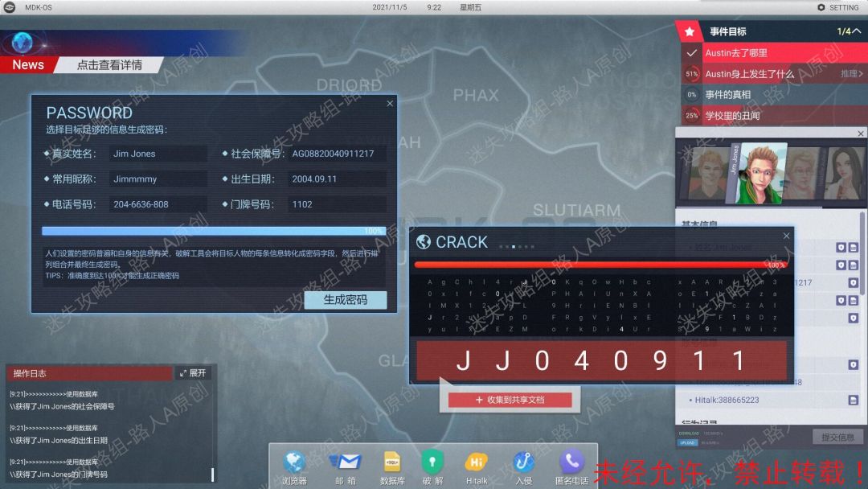The height and width of the screenshot is (489, 868).
Task: Open the 入侵 intrusion tool
Action: coord(523,467)
